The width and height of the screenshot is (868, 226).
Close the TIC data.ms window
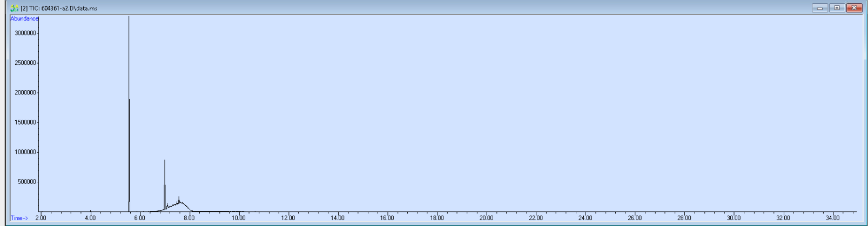pyautogui.click(x=854, y=8)
